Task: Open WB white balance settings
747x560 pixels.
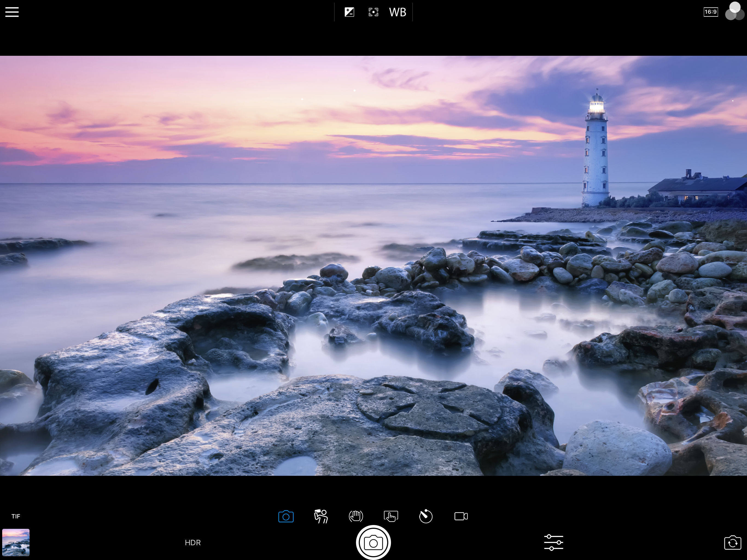Action: tap(398, 12)
